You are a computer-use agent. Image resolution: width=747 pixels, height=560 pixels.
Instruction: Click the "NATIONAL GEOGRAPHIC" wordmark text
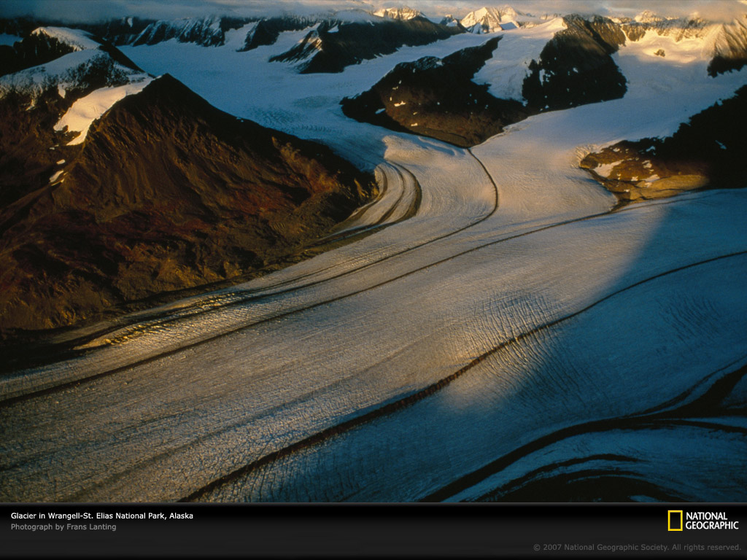pos(712,521)
